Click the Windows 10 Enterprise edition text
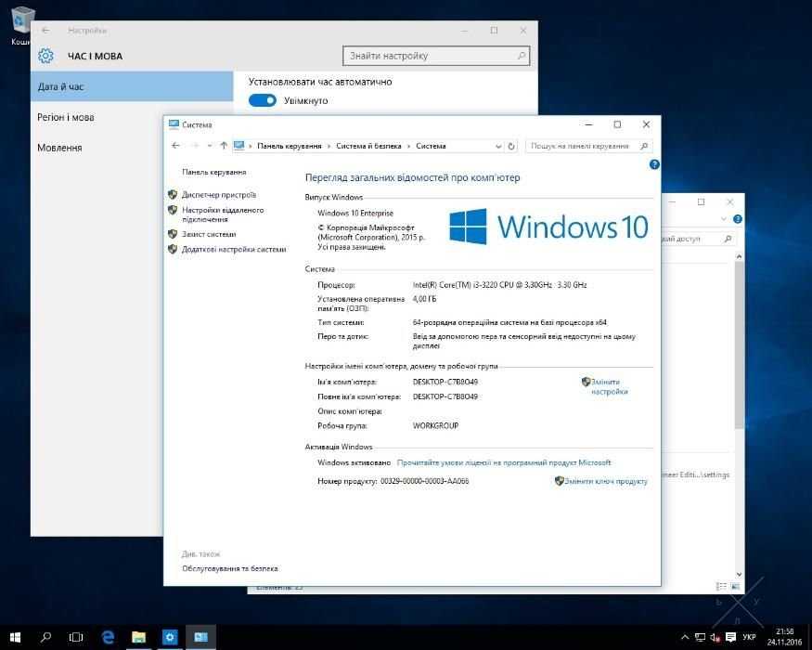The image size is (812, 650). tap(355, 213)
